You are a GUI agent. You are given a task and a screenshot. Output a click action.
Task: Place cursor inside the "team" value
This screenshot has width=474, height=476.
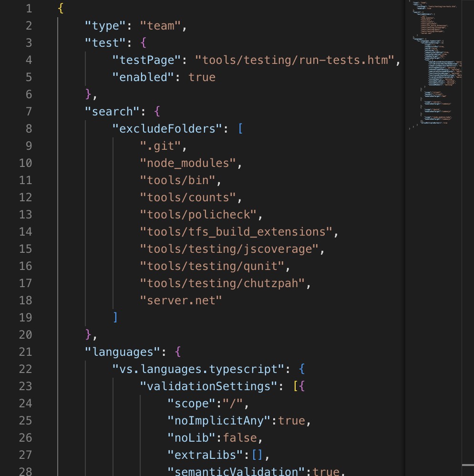[x=162, y=25]
